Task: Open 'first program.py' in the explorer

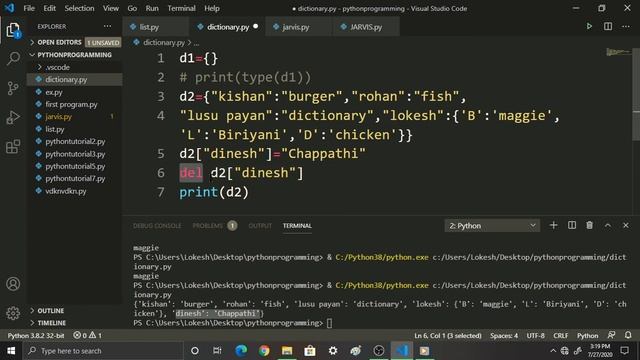Action: 75,104
